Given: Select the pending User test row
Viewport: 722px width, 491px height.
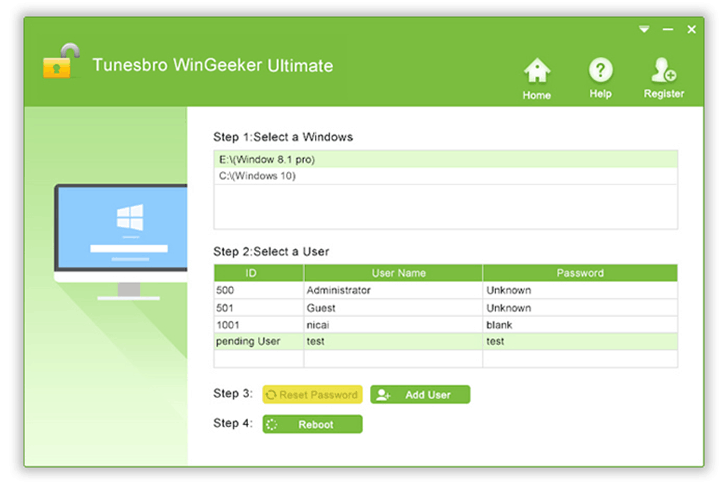Looking at the screenshot, I should click(445, 341).
